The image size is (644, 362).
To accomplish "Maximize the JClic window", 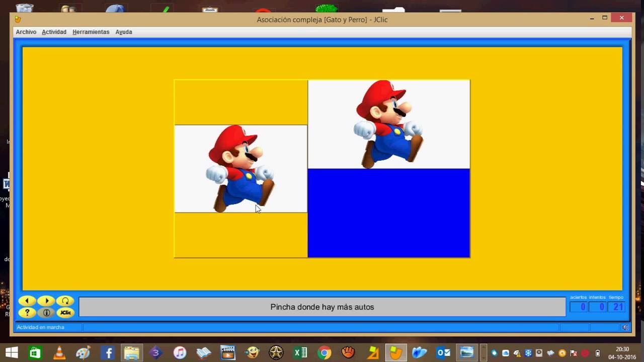I will 605,18.
